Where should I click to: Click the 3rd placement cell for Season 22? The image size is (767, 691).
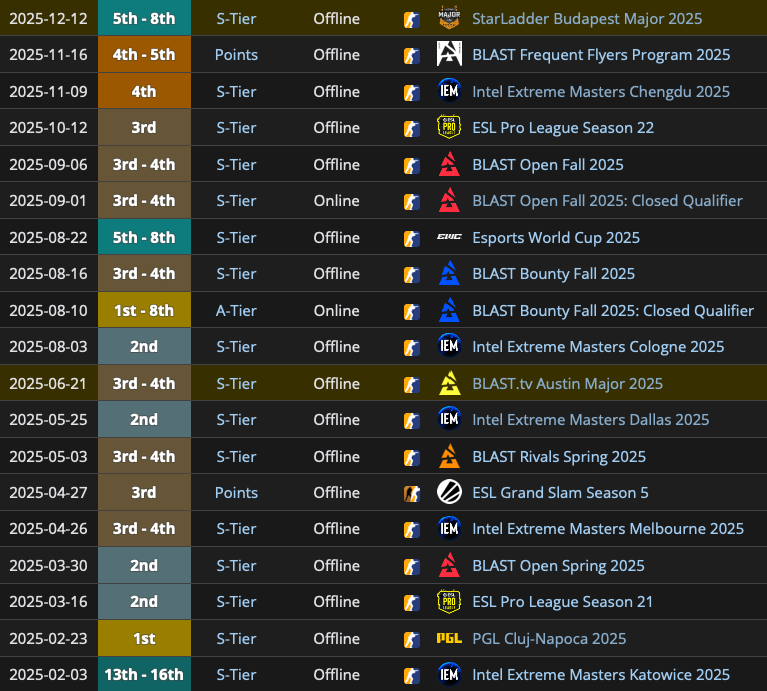[x=144, y=127]
